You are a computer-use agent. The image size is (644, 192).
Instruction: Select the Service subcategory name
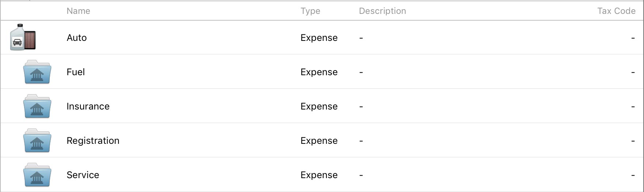83,175
